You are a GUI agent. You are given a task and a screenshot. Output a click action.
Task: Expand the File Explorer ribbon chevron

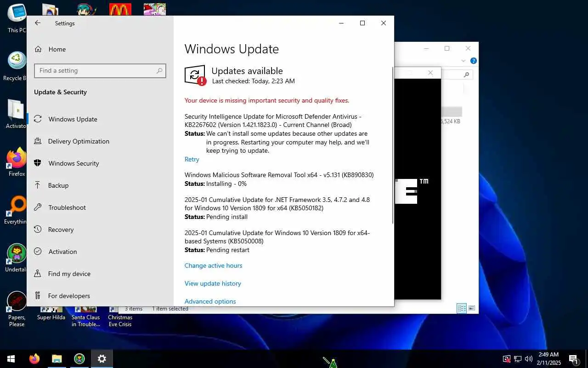pyautogui.click(x=463, y=61)
